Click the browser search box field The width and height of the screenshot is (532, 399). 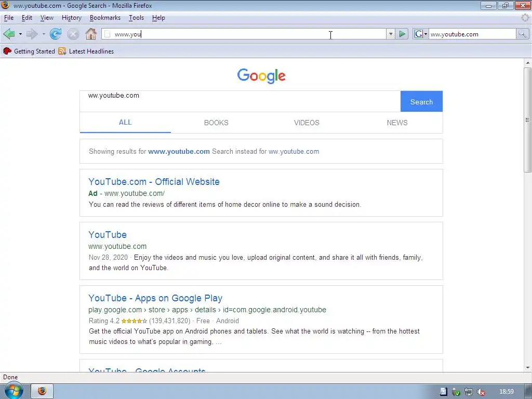pos(472,34)
